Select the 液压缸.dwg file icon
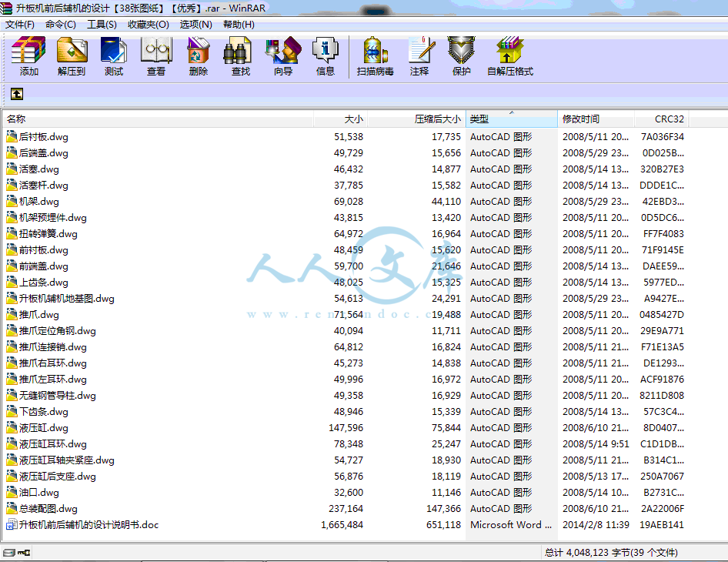This screenshot has height=562, width=728. coord(12,427)
